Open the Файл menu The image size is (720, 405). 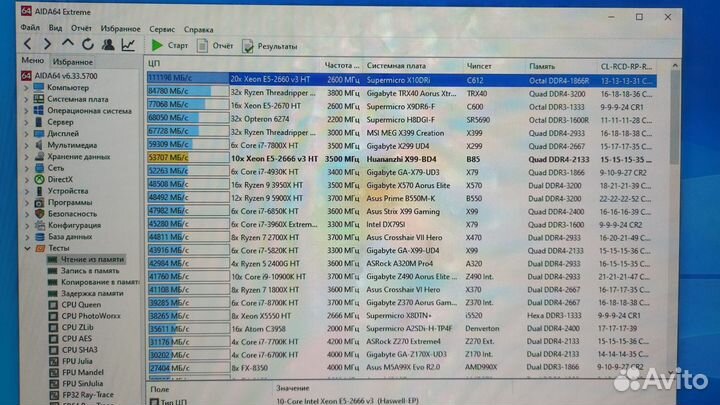tap(30, 28)
